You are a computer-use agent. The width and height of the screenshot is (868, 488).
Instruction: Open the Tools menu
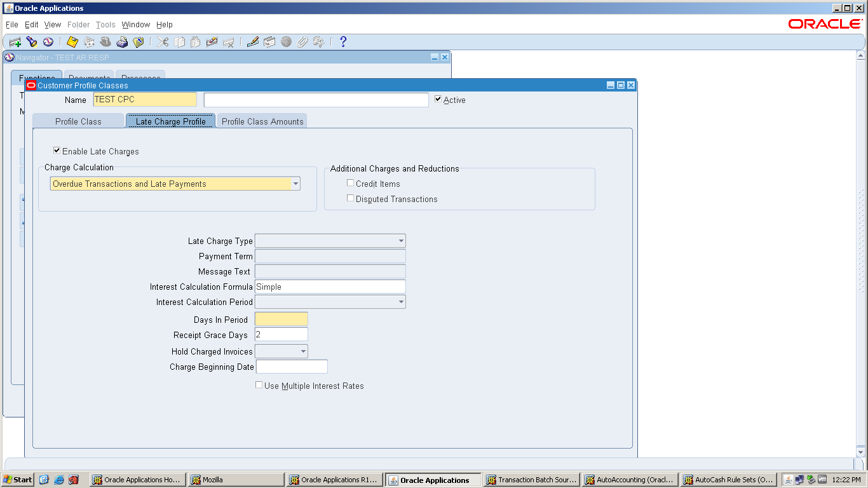click(105, 25)
